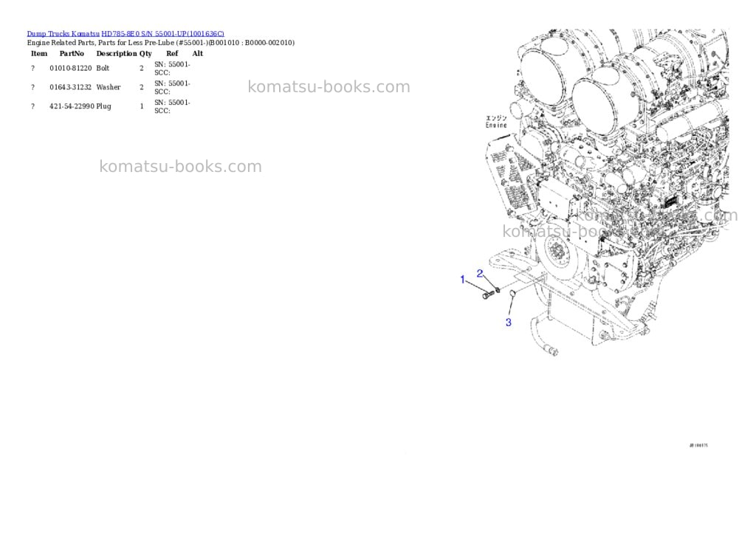
Task: Select part number 01010-81220
Action: click(70, 69)
